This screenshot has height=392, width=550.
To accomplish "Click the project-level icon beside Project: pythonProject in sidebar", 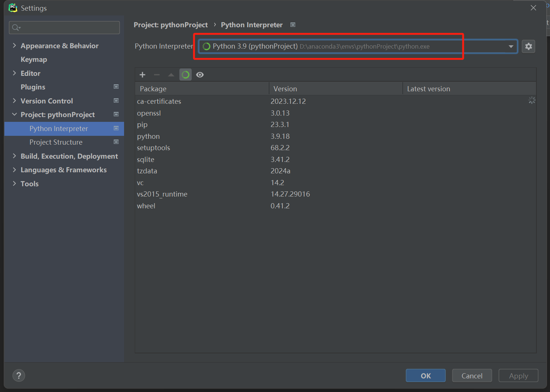I will 116,114.
